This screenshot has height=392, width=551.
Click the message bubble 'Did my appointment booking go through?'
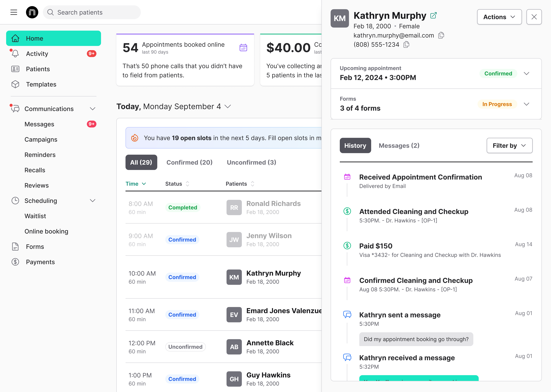(x=416, y=339)
